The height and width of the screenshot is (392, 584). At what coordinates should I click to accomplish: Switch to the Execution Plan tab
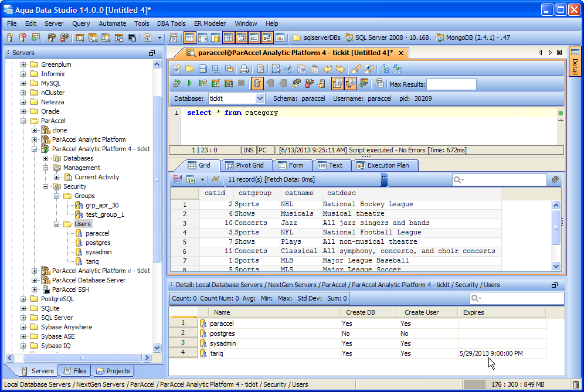(383, 165)
